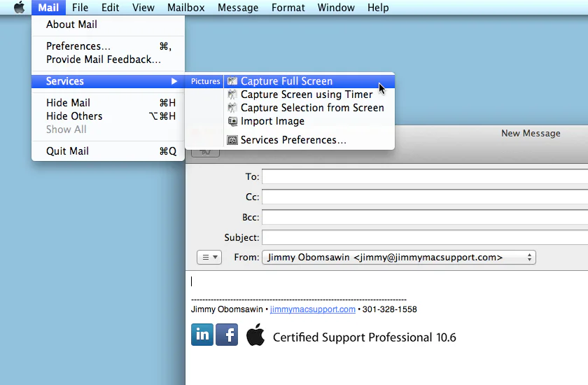Expand the Services submenu arrow

coord(174,81)
